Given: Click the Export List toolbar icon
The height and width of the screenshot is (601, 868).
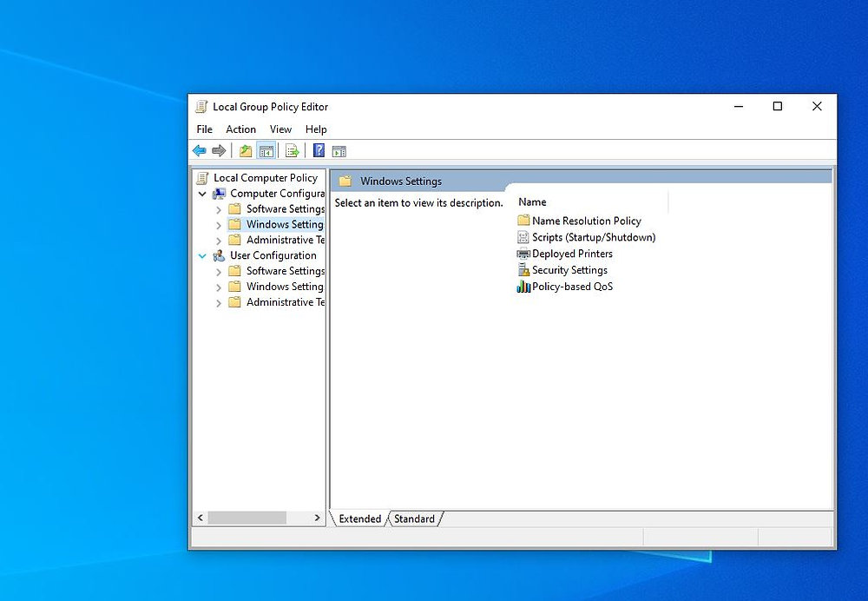Looking at the screenshot, I should [293, 150].
